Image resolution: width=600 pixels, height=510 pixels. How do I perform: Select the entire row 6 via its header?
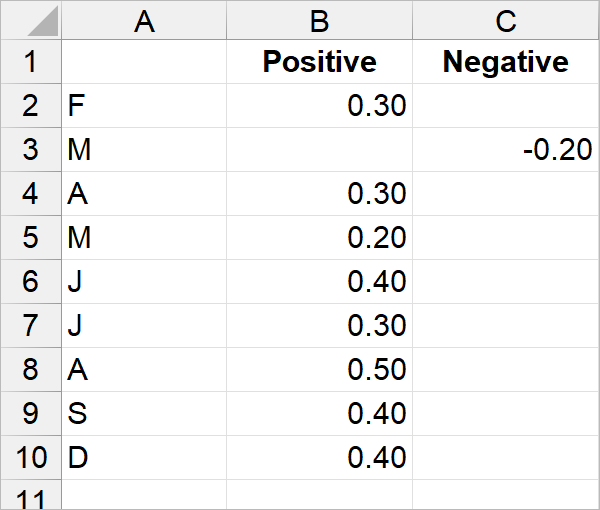[x=30, y=282]
